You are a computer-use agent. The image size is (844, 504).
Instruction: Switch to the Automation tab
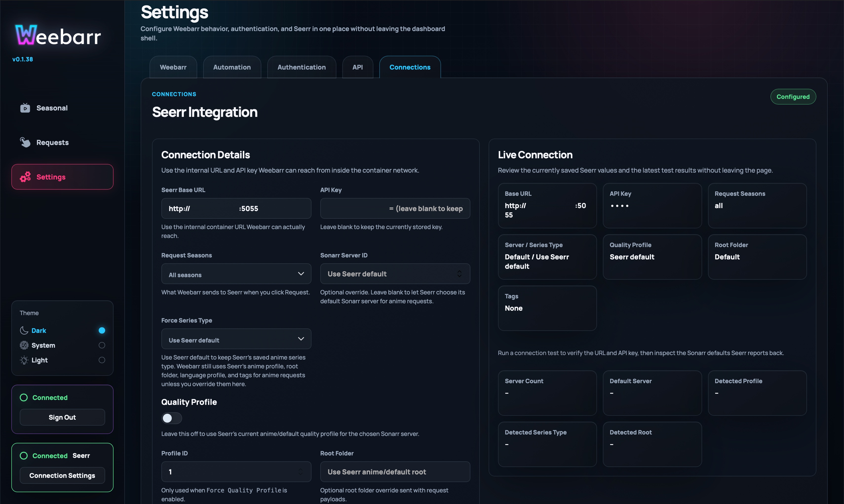[232, 67]
